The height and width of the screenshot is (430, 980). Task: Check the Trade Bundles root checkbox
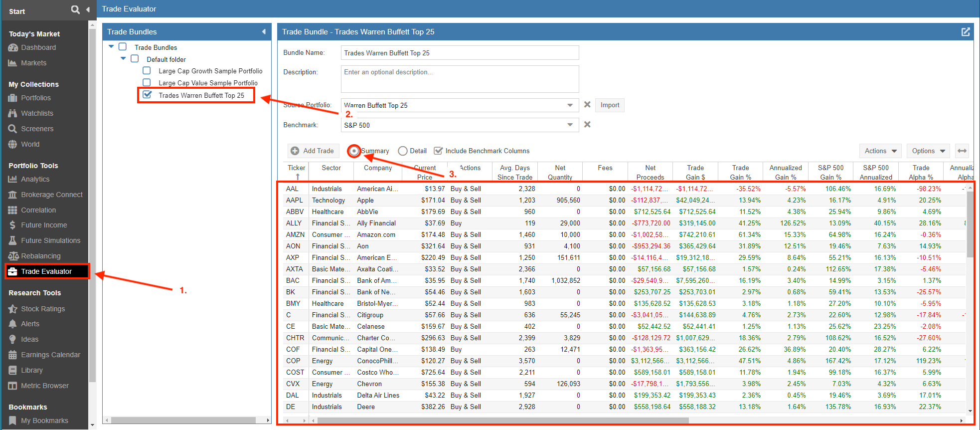(123, 47)
